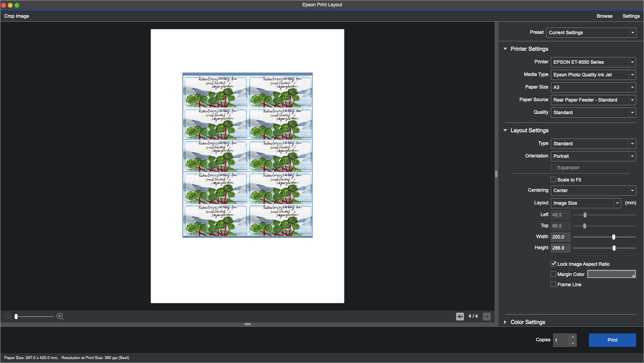The width and height of the screenshot is (644, 363).
Task: Open the Paper Size dropdown
Action: (x=593, y=87)
